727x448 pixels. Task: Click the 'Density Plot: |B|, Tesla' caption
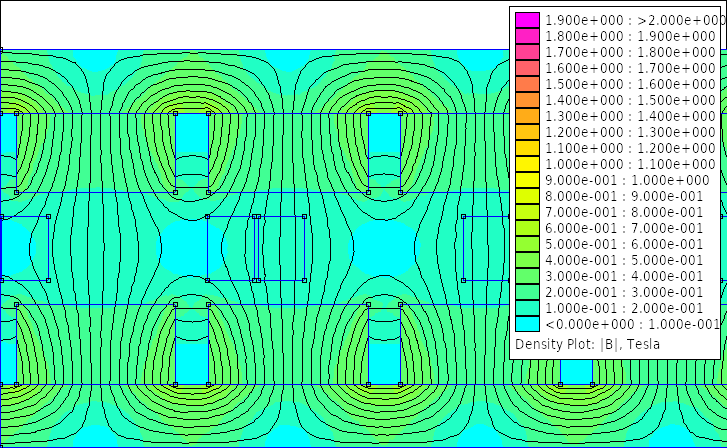587,345
